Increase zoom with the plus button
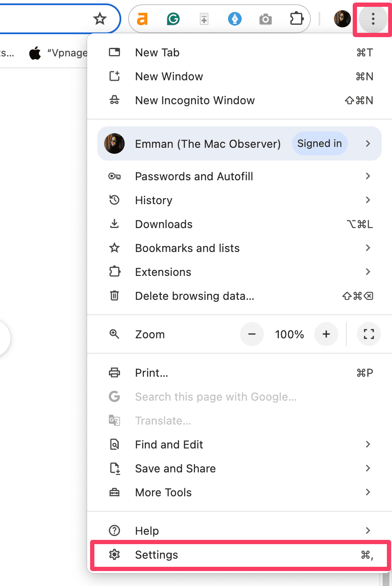The height and width of the screenshot is (586, 392). pyautogui.click(x=326, y=334)
